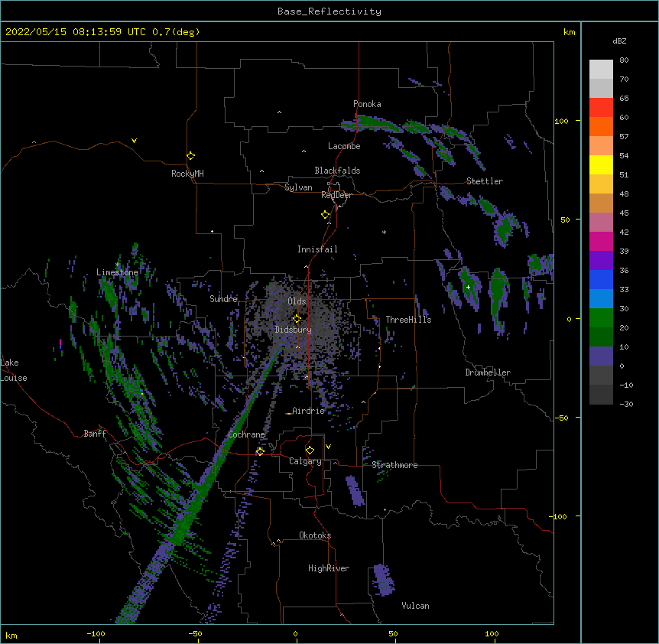This screenshot has height=644, width=659.
Task: Click the yellow V marker east of Calgary
Action: 328,447
